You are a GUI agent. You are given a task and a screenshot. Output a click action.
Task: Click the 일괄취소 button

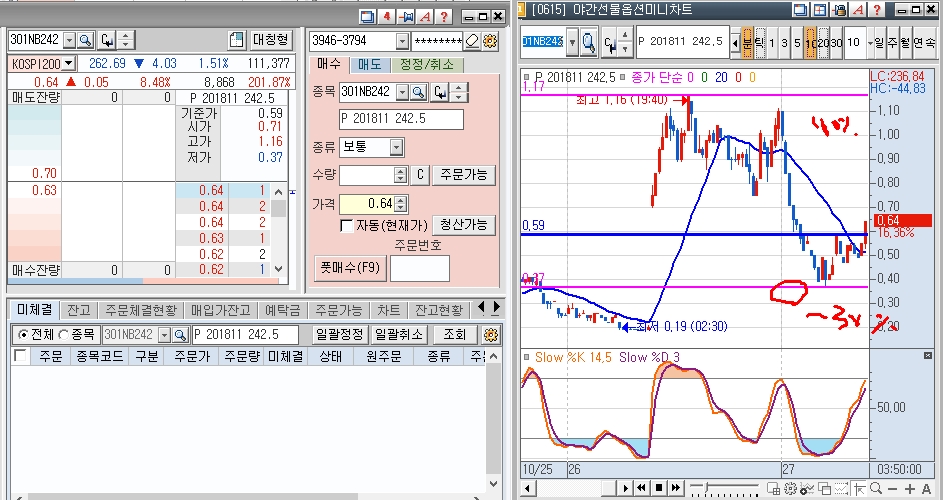(399, 335)
